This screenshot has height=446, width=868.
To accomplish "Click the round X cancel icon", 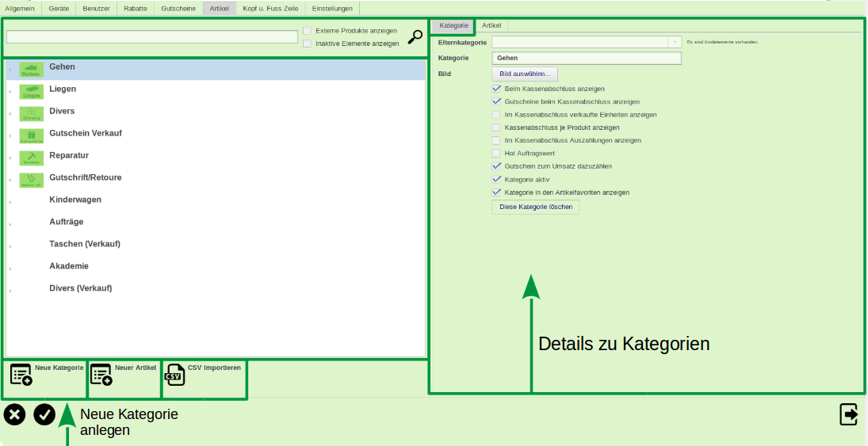I will pos(15,414).
